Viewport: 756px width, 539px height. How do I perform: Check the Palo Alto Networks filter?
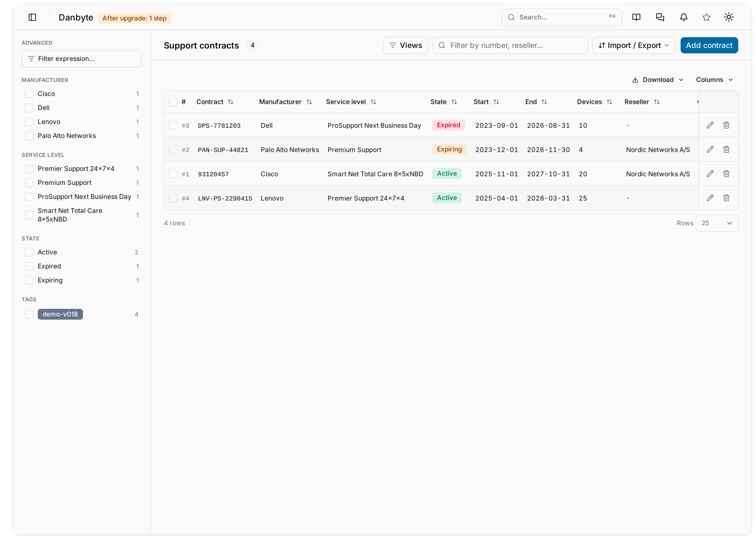click(29, 136)
